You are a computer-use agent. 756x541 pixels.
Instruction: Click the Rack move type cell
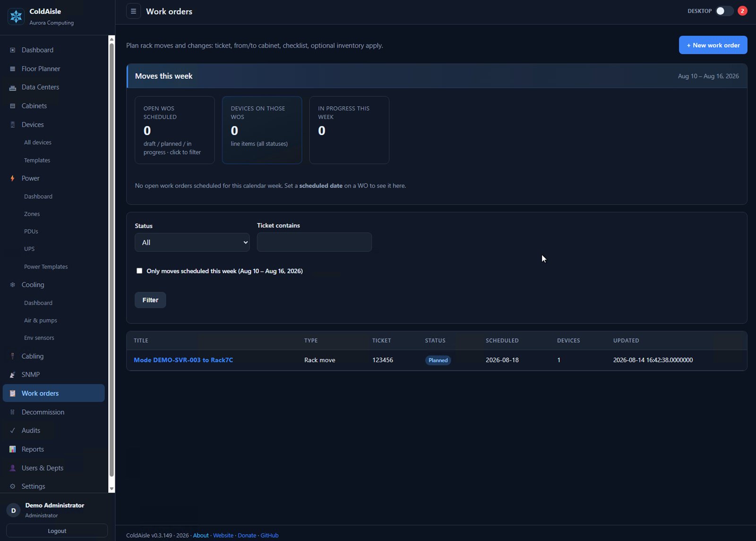pos(320,360)
